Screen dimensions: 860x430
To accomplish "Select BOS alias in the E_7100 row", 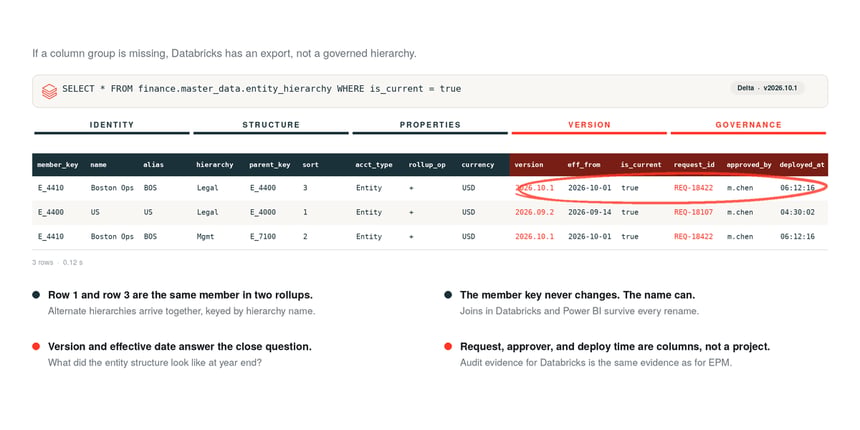I will (x=150, y=237).
